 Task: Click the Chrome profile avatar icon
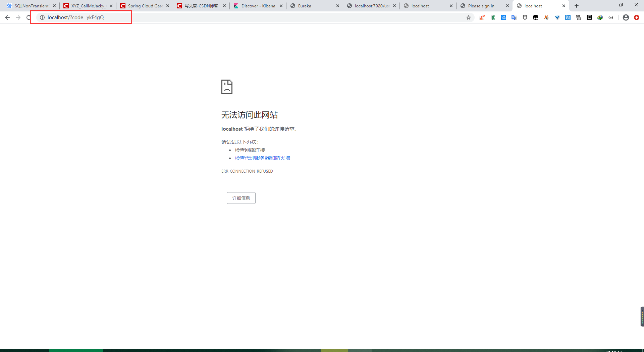tap(626, 17)
